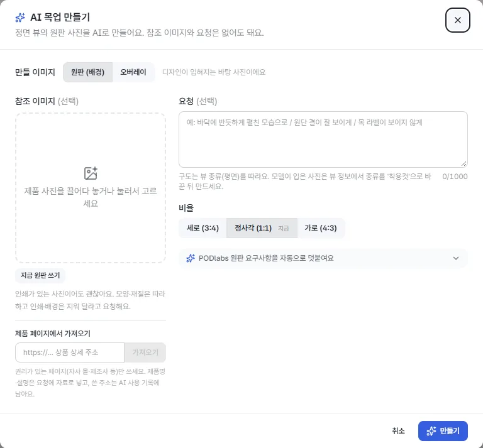Viewport: 483px width, 448px height.
Task: Choose 세로 (3:4) ratio
Action: coord(203,228)
